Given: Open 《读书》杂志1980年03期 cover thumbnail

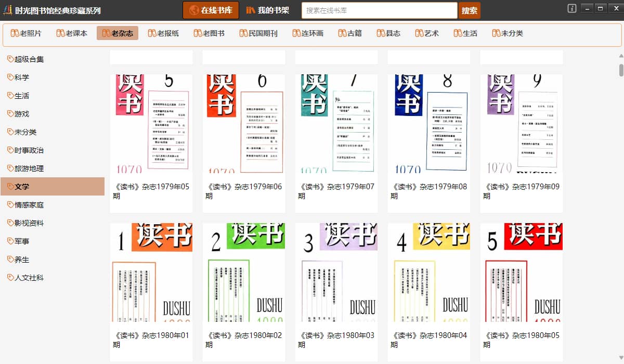Looking at the screenshot, I should point(336,272).
